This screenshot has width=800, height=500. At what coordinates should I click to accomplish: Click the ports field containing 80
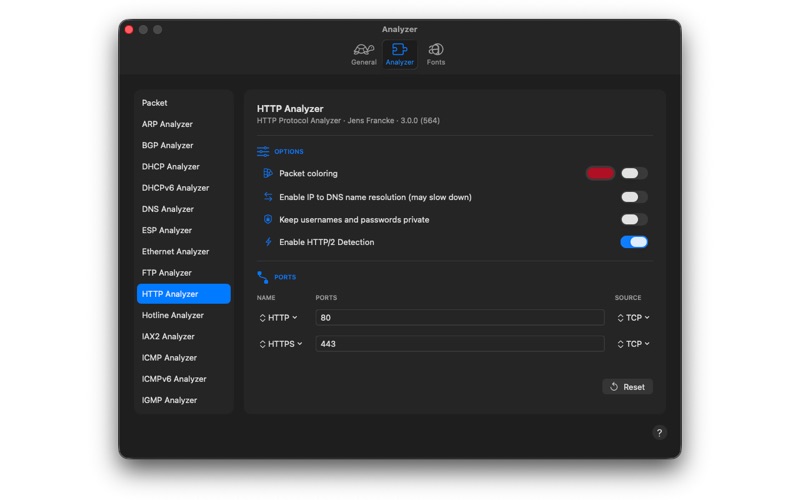pyautogui.click(x=460, y=317)
